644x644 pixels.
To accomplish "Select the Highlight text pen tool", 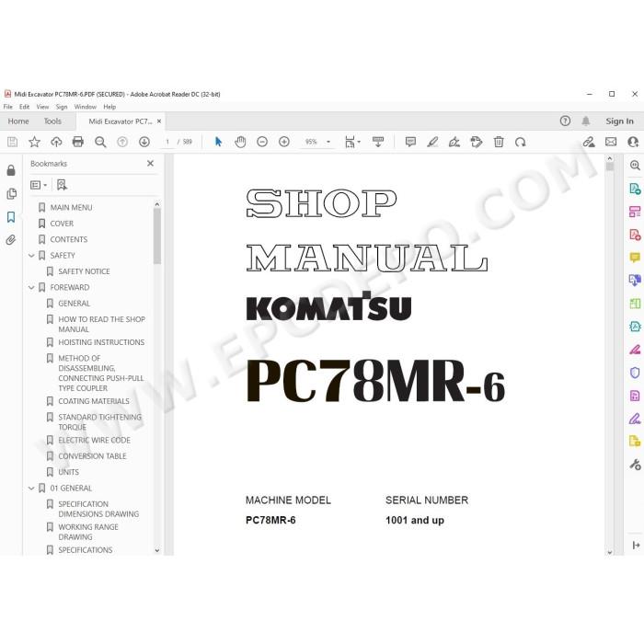I will pos(432,142).
